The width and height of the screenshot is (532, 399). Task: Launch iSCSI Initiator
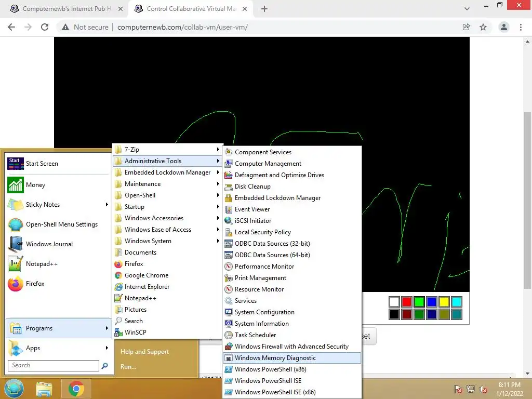292,220
